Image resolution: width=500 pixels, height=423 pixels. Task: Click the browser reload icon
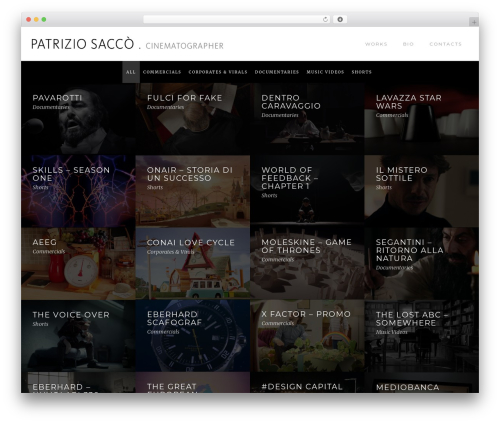[x=325, y=19]
